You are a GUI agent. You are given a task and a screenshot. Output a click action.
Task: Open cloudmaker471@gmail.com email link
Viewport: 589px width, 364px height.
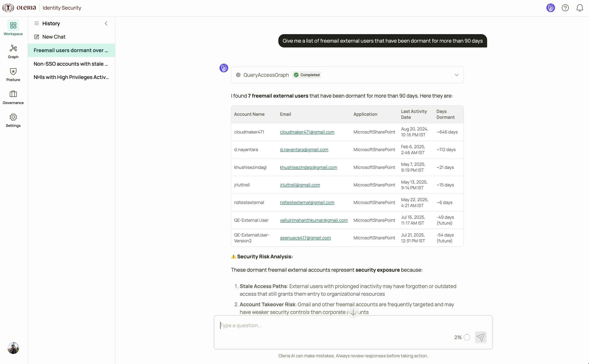click(307, 132)
